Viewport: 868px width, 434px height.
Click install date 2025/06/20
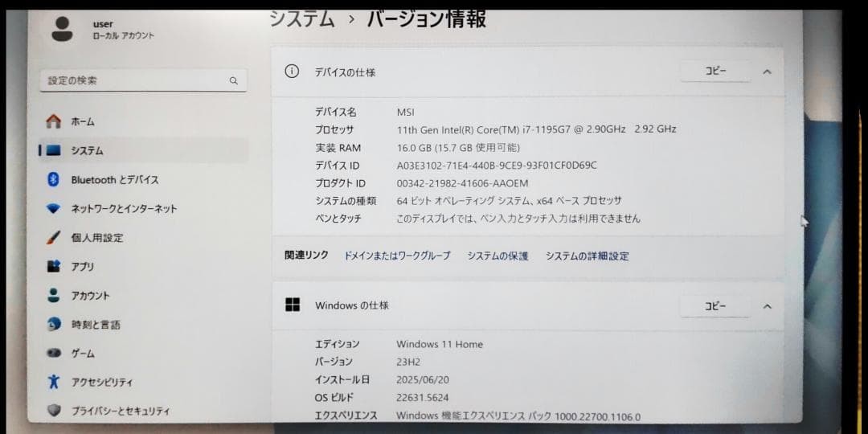pos(424,379)
